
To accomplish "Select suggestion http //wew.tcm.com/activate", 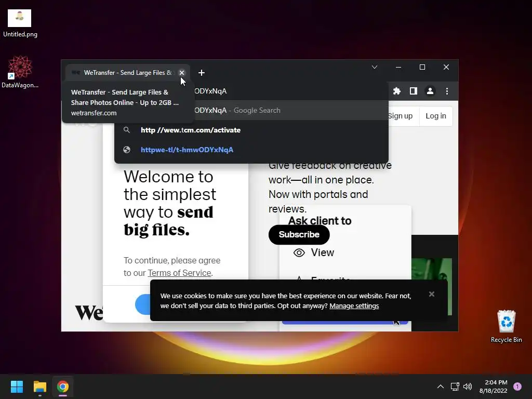I will [x=251, y=130].
